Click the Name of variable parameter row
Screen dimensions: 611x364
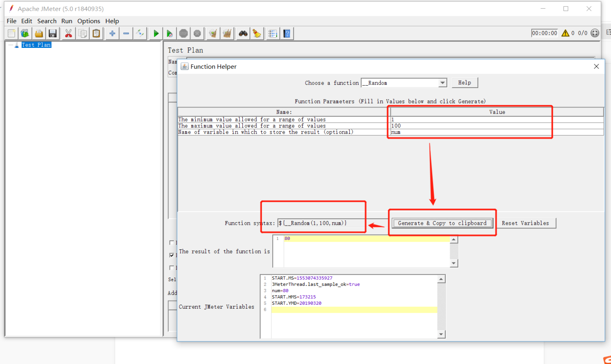coord(284,132)
